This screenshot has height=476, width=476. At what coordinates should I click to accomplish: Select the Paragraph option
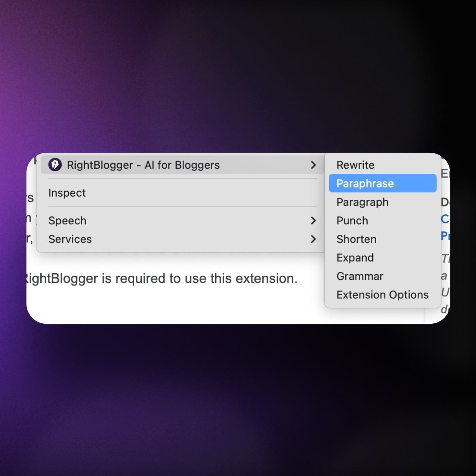click(362, 202)
